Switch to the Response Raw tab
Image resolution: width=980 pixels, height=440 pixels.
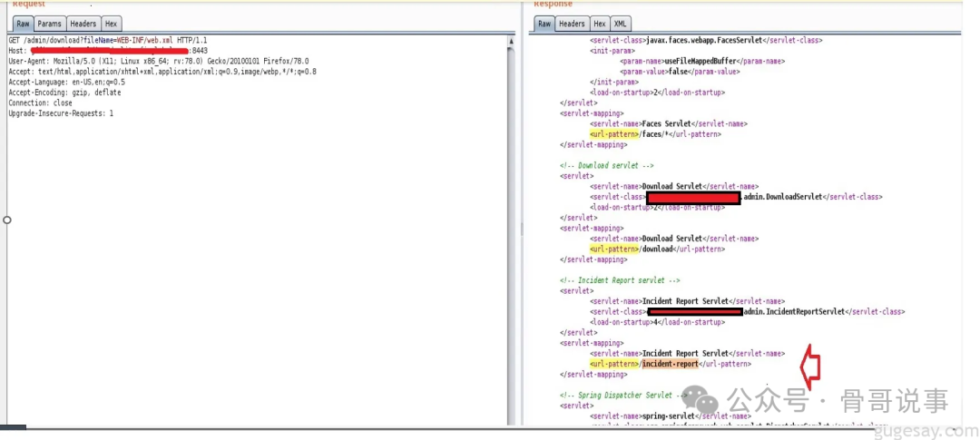[544, 24]
